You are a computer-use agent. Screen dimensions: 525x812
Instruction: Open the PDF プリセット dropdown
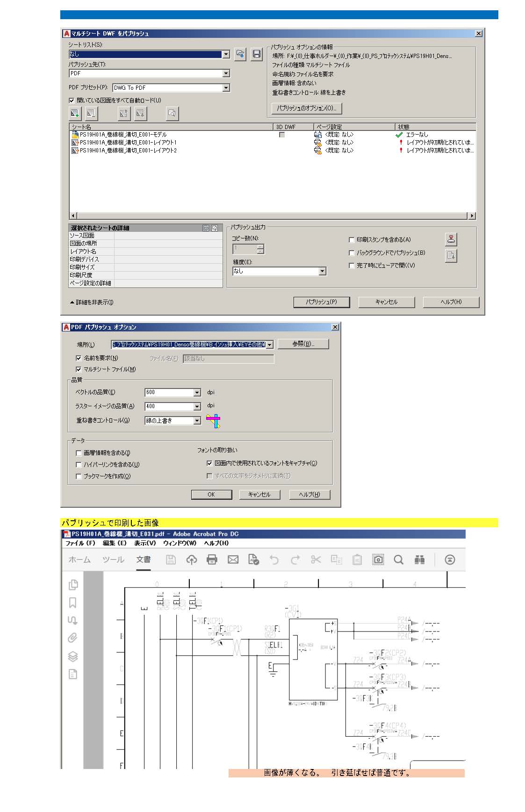[x=226, y=88]
